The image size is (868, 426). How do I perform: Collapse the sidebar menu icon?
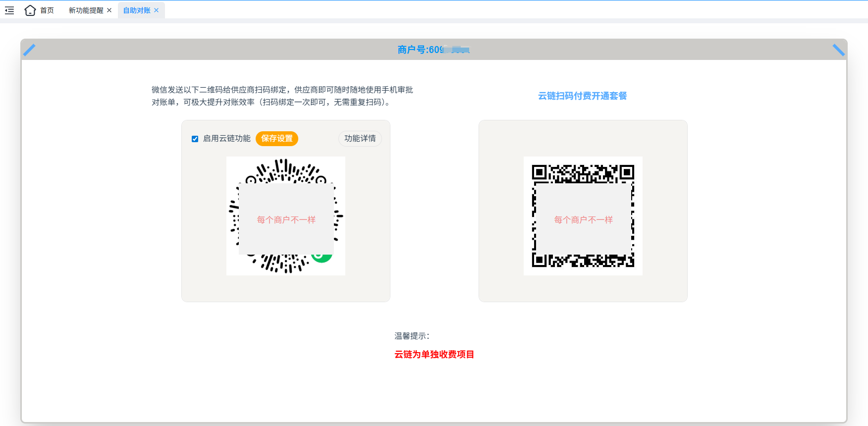(x=9, y=10)
